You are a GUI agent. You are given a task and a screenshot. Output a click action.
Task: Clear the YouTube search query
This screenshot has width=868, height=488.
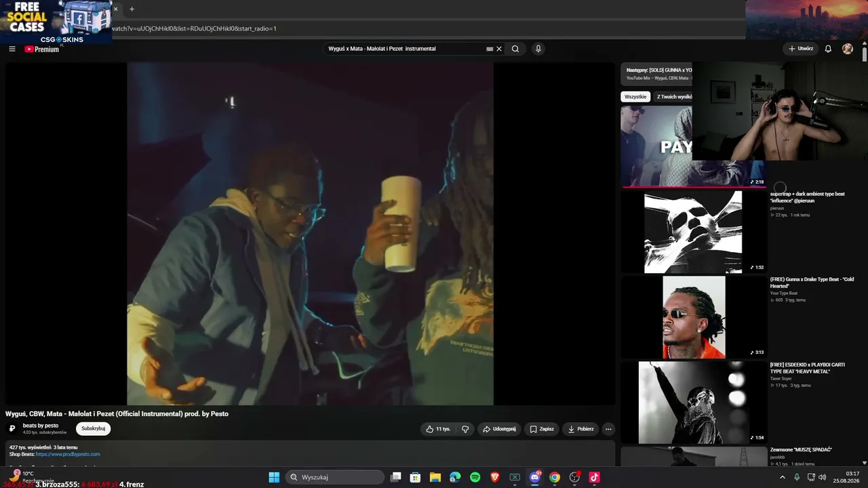[x=499, y=49]
